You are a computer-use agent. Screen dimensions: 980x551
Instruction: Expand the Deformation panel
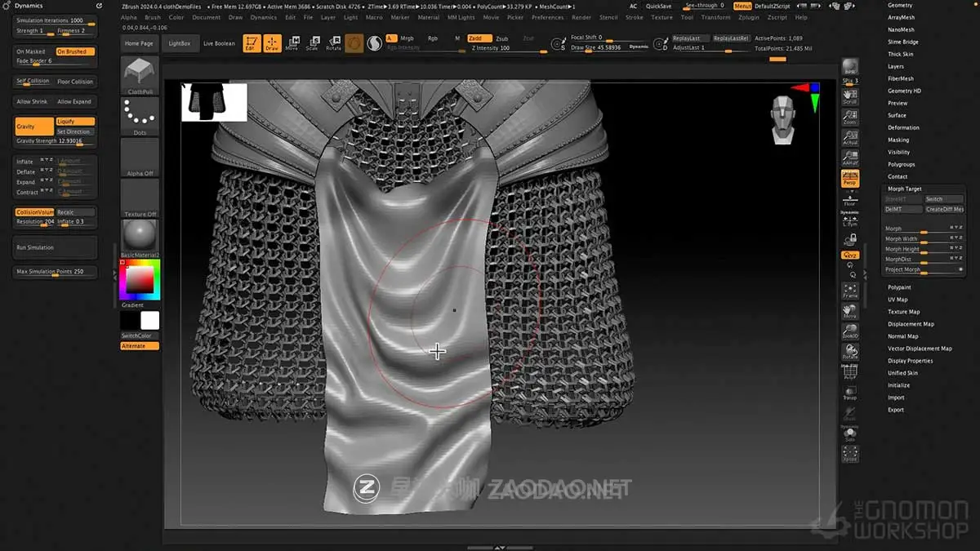click(902, 127)
